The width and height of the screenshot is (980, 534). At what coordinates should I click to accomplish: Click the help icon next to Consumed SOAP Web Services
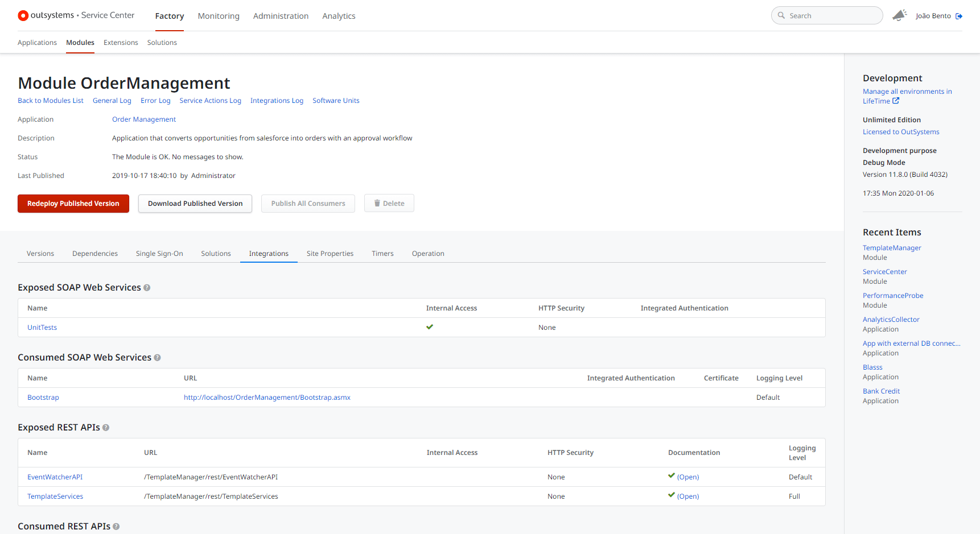(x=157, y=358)
